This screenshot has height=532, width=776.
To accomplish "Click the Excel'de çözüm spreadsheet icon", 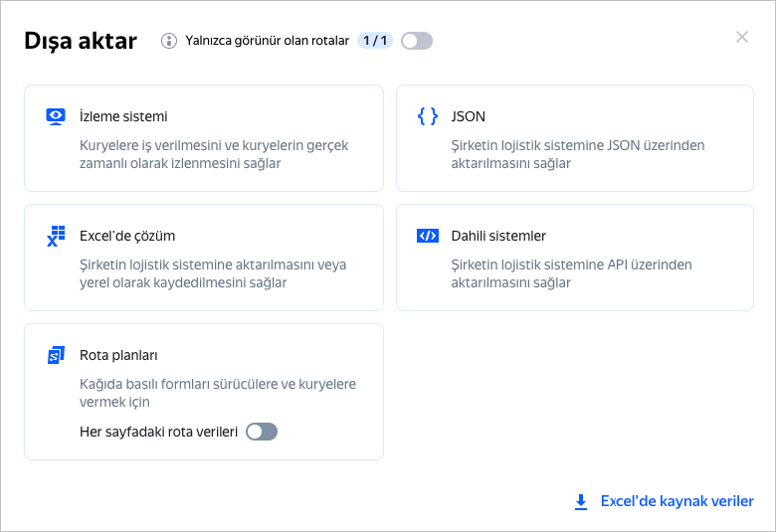I will pyautogui.click(x=56, y=236).
